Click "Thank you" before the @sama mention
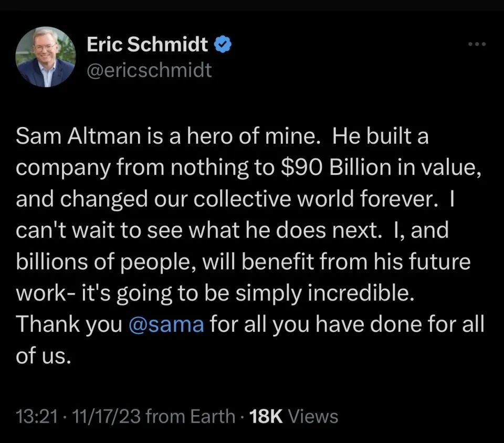Image resolution: width=504 pixels, height=443 pixels. (x=69, y=324)
